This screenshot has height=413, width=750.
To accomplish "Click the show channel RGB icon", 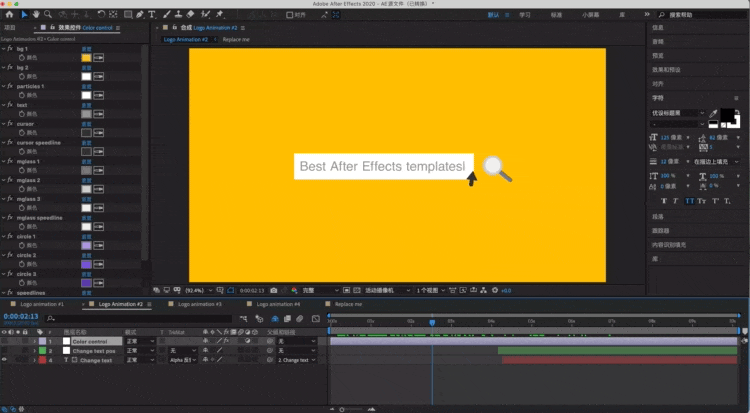I will point(294,290).
